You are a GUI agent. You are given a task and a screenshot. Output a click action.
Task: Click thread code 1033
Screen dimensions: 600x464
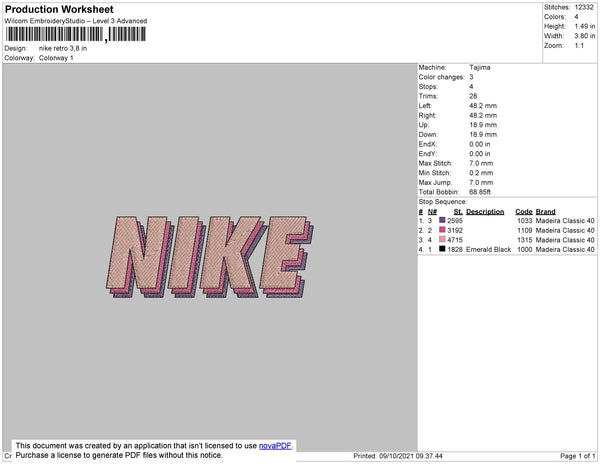pos(525,221)
